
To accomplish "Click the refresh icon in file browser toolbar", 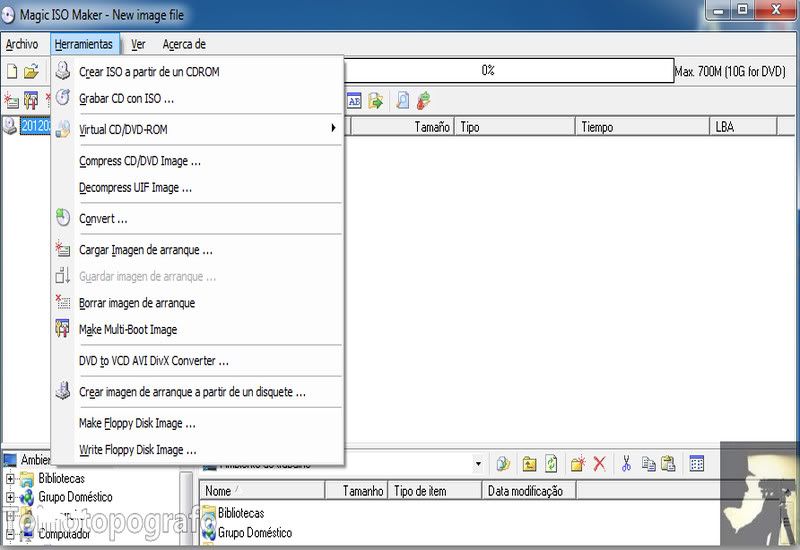I will 551,464.
